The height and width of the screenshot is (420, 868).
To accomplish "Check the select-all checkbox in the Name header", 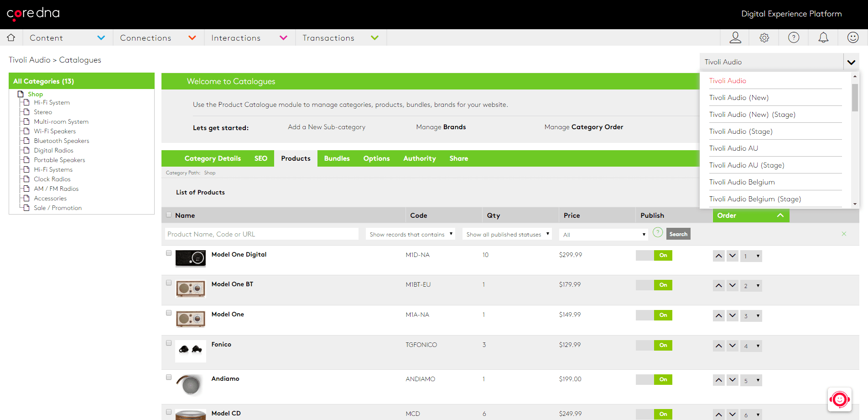I will [169, 215].
